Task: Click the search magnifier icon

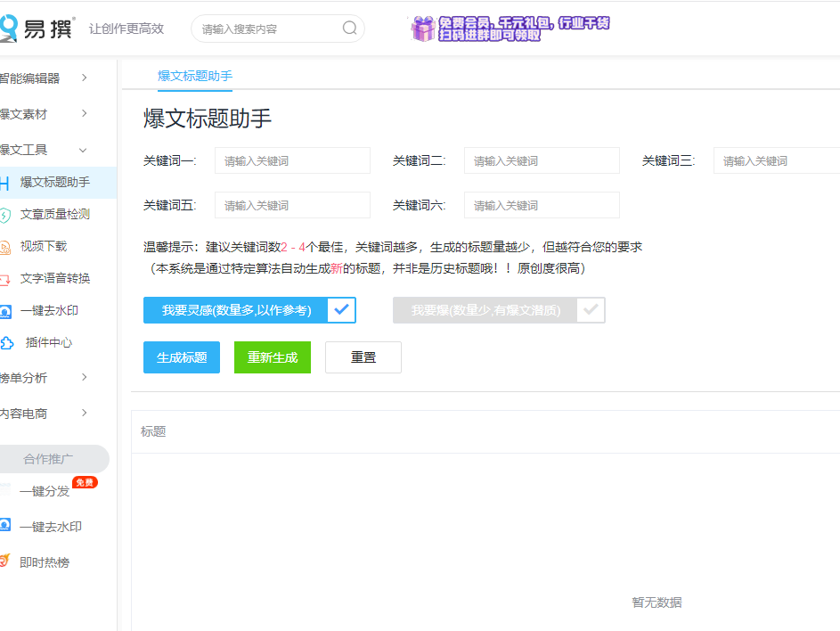Action: pos(348,28)
